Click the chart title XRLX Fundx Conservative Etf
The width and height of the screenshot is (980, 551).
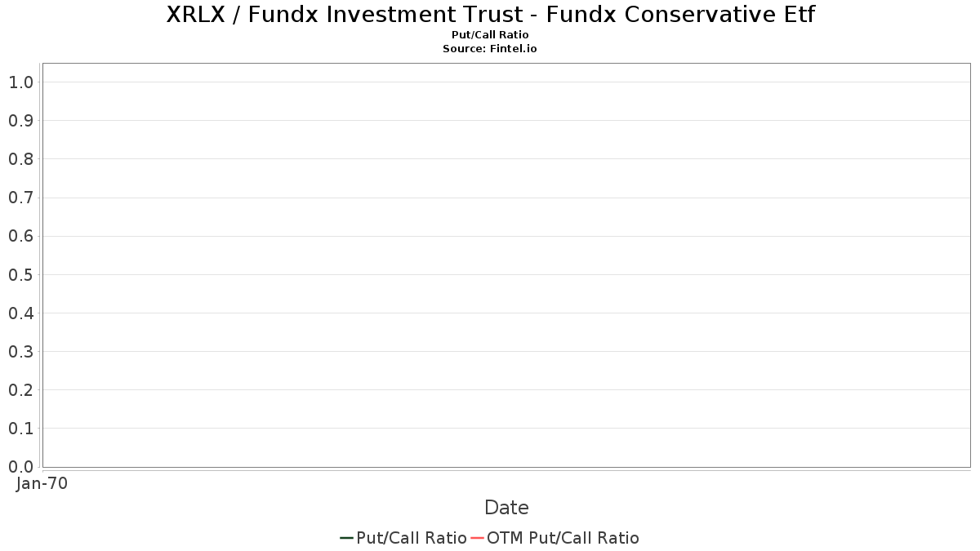490,15
